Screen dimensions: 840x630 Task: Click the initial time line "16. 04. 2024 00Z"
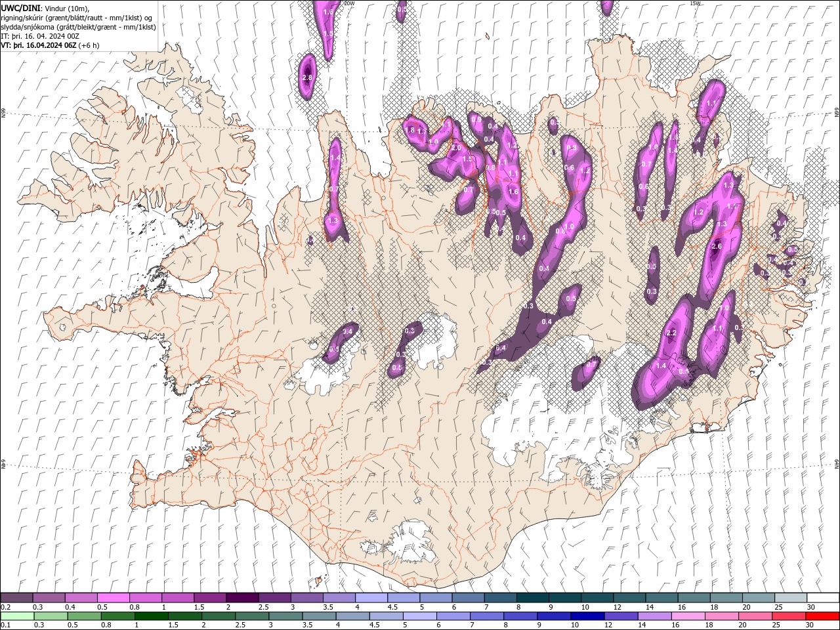tap(51, 36)
